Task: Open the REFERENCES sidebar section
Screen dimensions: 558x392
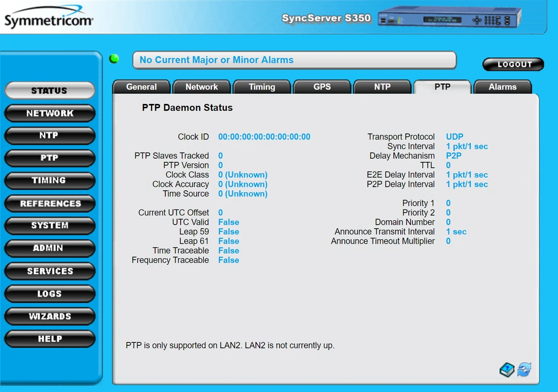Action: pos(50,203)
